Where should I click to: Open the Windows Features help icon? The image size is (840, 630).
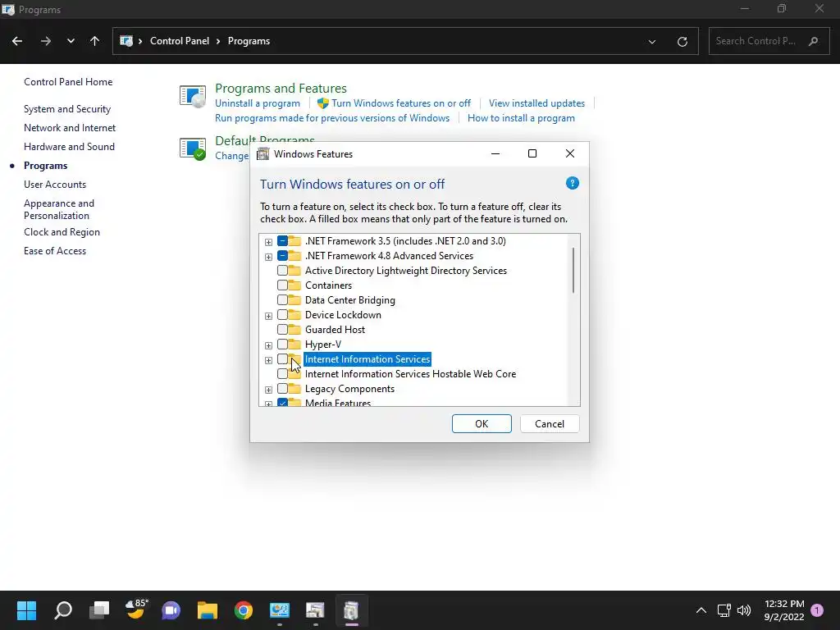(x=572, y=183)
